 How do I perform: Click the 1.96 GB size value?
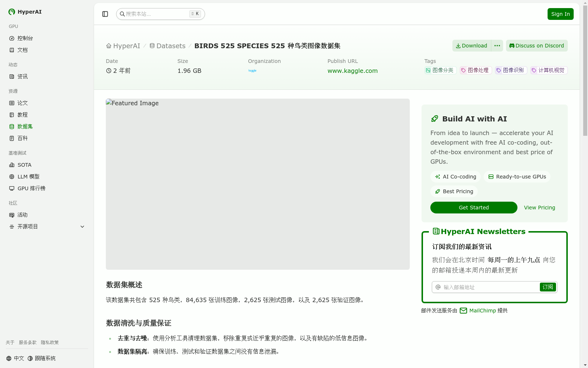(x=189, y=71)
